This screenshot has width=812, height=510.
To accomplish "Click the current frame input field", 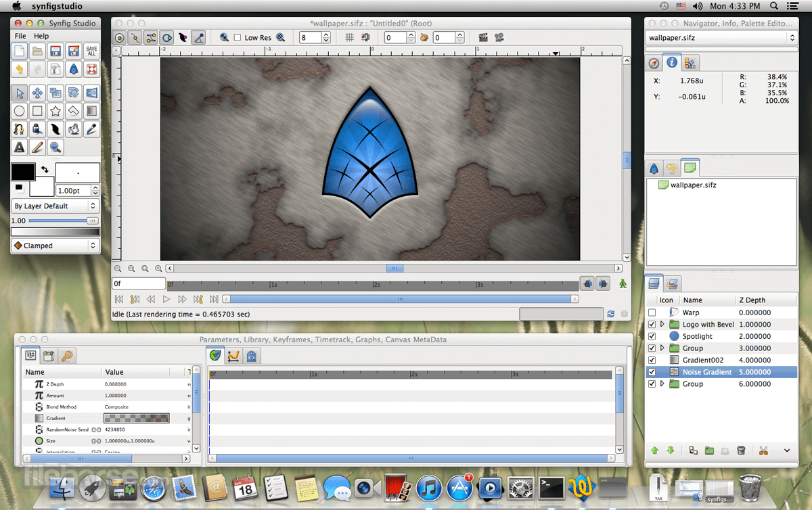I will pyautogui.click(x=139, y=283).
